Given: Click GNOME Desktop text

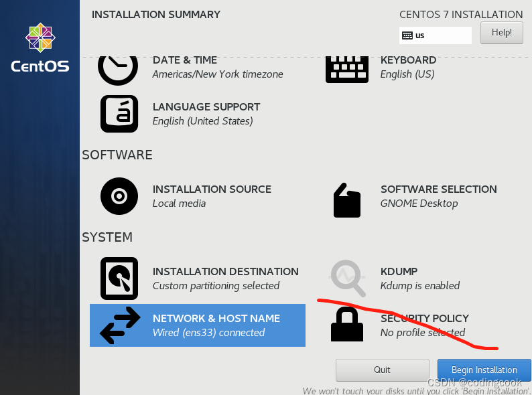Looking at the screenshot, I should point(419,204).
